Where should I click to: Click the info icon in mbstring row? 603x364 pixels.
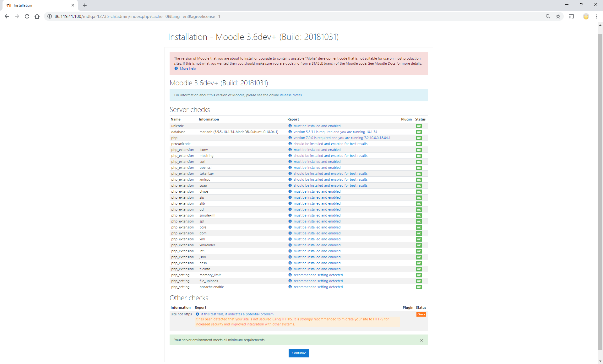tap(290, 156)
